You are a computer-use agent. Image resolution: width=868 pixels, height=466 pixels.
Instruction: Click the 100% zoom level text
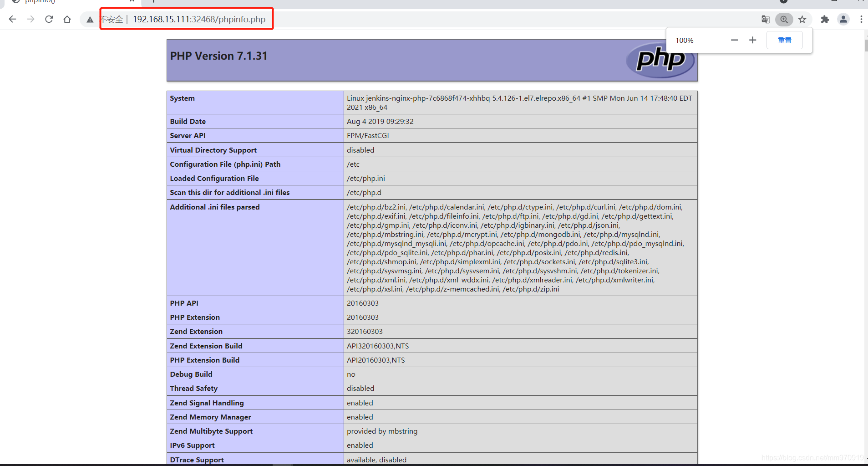684,41
